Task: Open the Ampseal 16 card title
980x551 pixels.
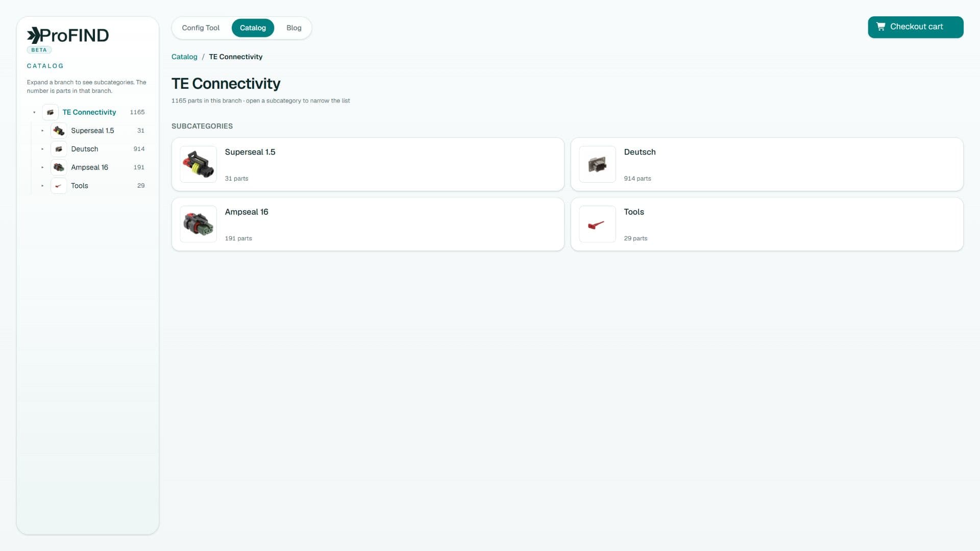Action: point(247,212)
